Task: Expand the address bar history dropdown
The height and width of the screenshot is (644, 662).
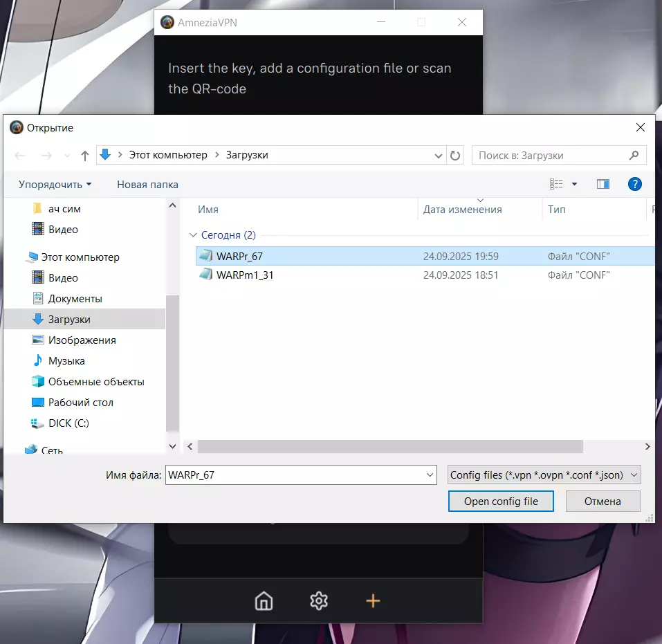Action: [x=439, y=156]
